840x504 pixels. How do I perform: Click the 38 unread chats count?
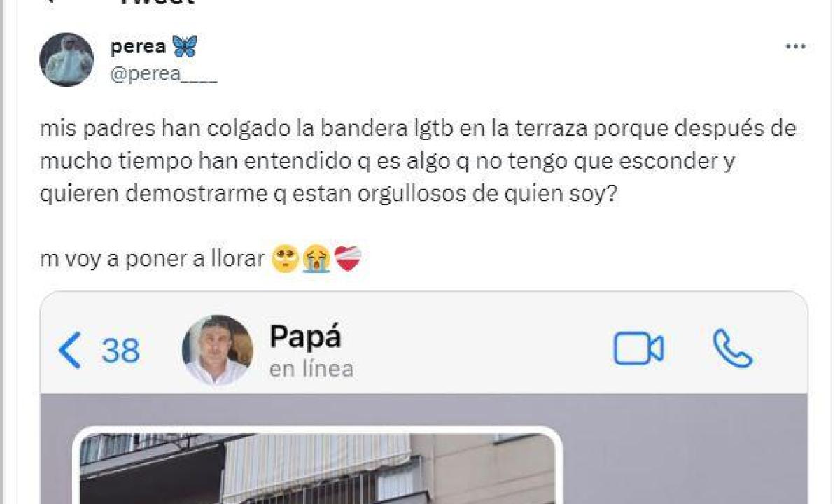pyautogui.click(x=120, y=351)
